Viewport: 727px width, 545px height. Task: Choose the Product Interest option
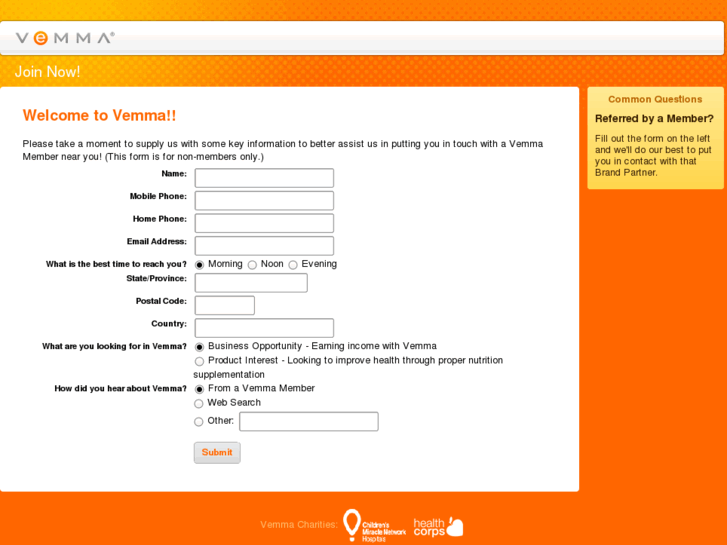199,361
